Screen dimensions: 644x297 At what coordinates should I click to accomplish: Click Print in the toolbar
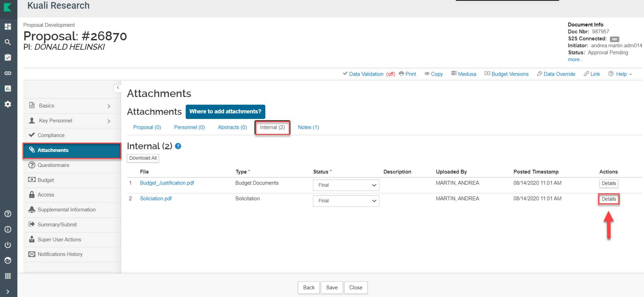[408, 74]
